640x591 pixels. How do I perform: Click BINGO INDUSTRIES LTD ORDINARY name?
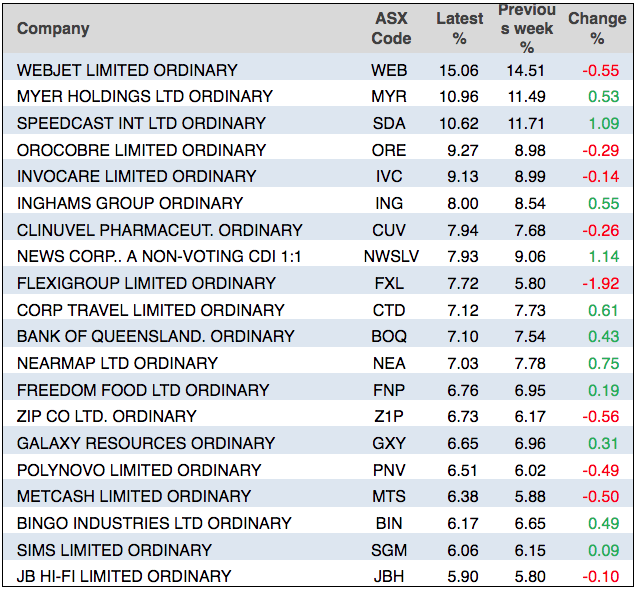(154, 523)
